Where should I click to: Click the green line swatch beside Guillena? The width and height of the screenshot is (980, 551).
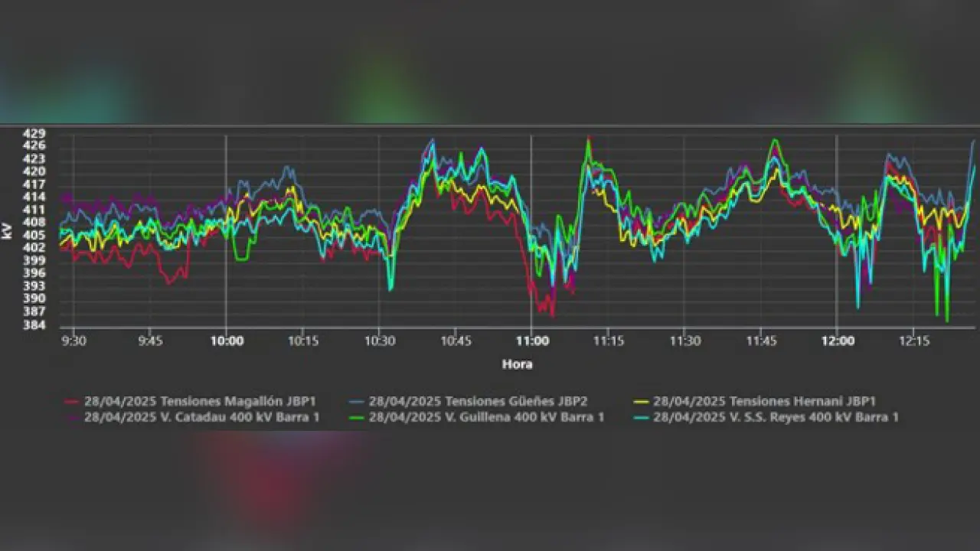(x=357, y=417)
